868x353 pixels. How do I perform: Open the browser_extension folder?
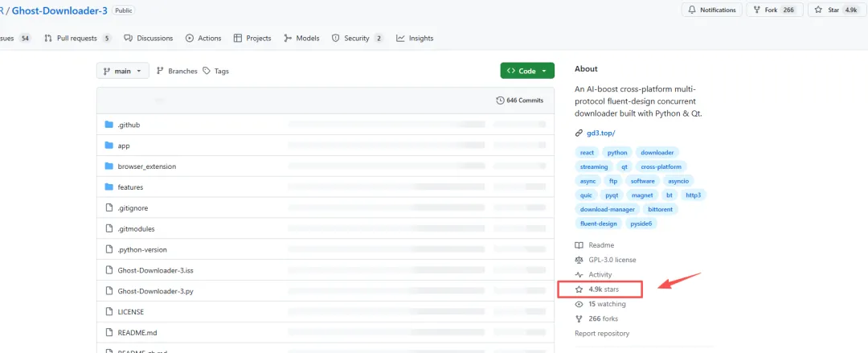[x=147, y=166]
